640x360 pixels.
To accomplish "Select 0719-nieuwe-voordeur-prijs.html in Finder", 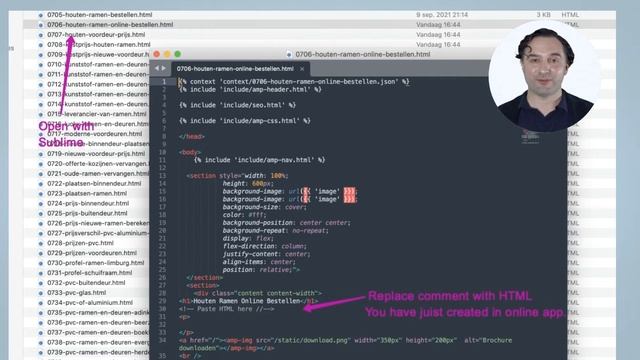I will (x=96, y=154).
